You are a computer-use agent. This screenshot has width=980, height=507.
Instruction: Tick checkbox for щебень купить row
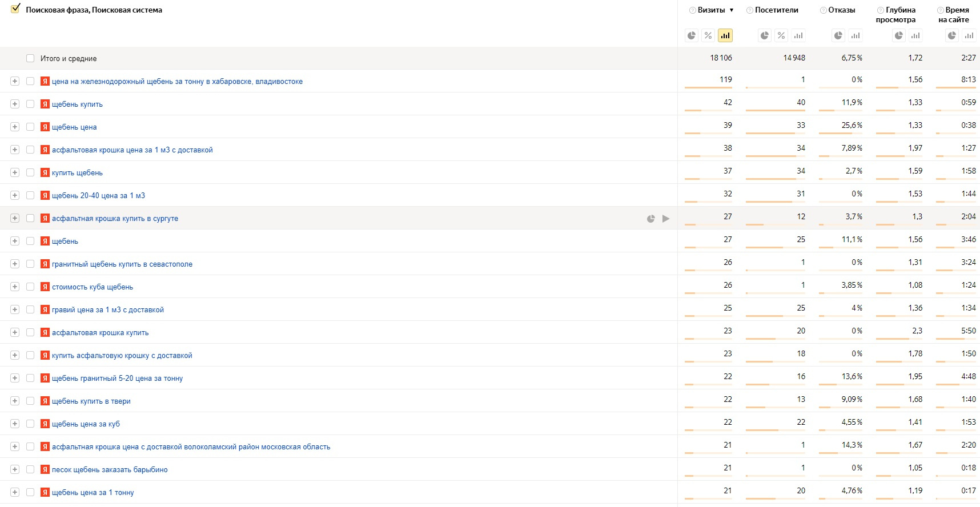30,104
